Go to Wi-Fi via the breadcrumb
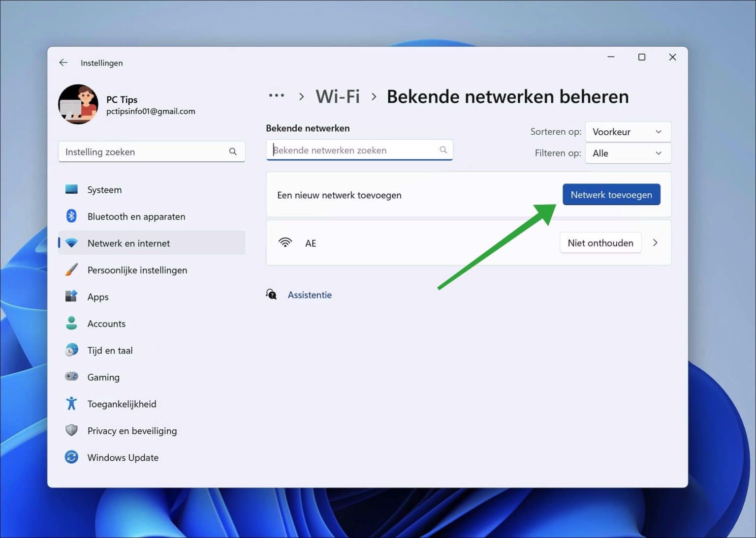The image size is (756, 538). (x=338, y=96)
